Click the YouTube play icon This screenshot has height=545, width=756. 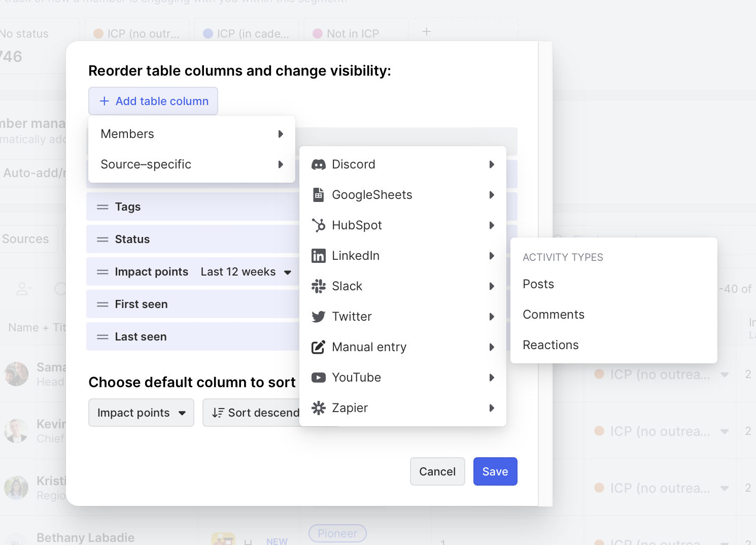pos(318,378)
